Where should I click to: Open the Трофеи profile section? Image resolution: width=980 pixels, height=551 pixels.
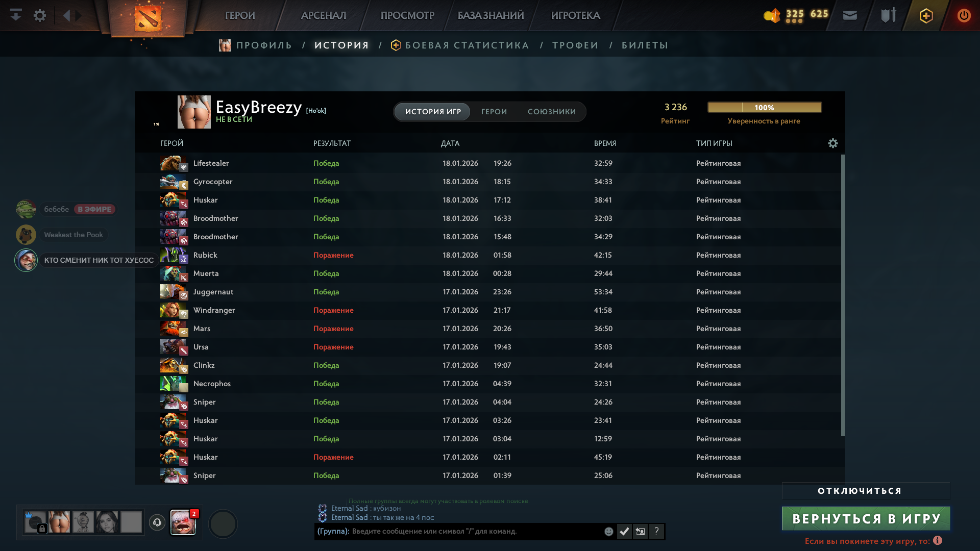pos(575,45)
